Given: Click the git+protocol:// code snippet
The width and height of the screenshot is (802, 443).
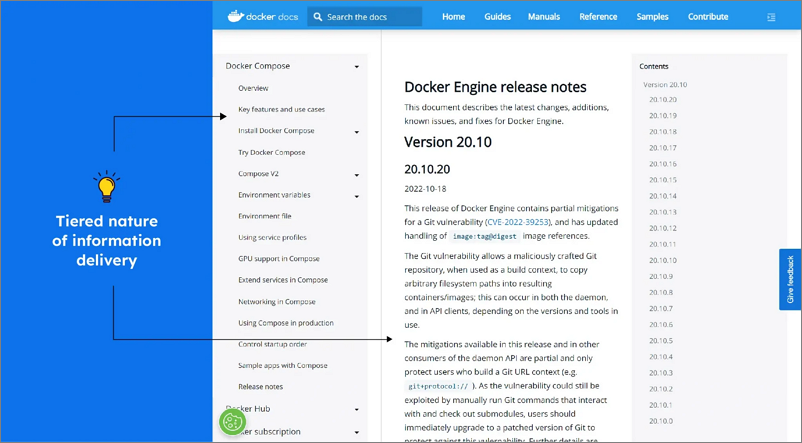Looking at the screenshot, I should [438, 386].
